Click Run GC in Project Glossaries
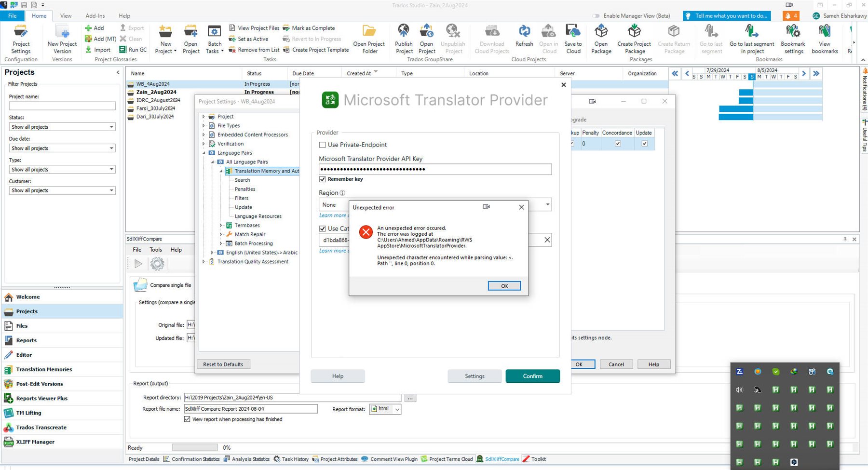The height and width of the screenshot is (470, 868). [x=133, y=50]
